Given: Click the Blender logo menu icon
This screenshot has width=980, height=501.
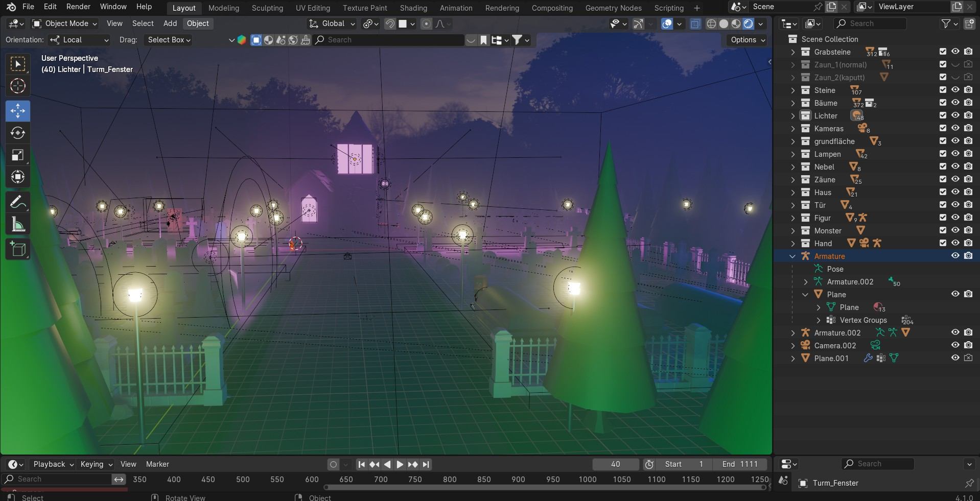Looking at the screenshot, I should tap(11, 7).
